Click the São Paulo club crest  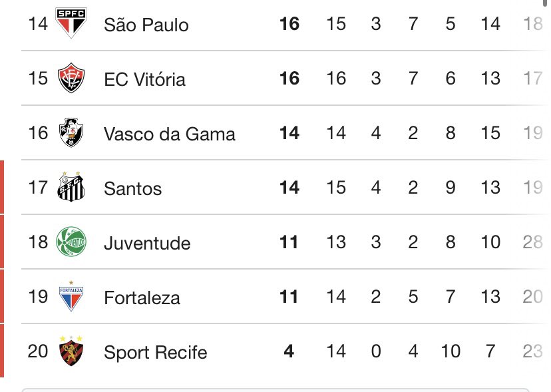click(x=71, y=24)
